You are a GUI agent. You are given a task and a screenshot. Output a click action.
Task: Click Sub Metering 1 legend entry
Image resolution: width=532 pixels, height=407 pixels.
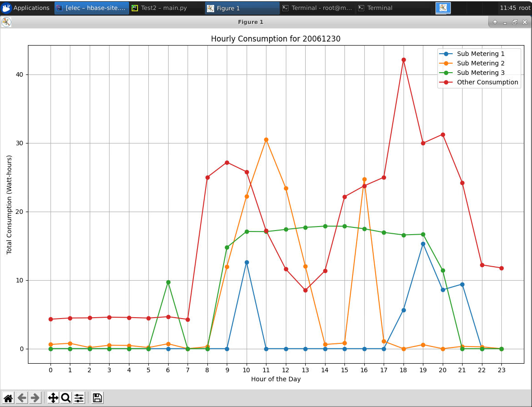pos(481,54)
